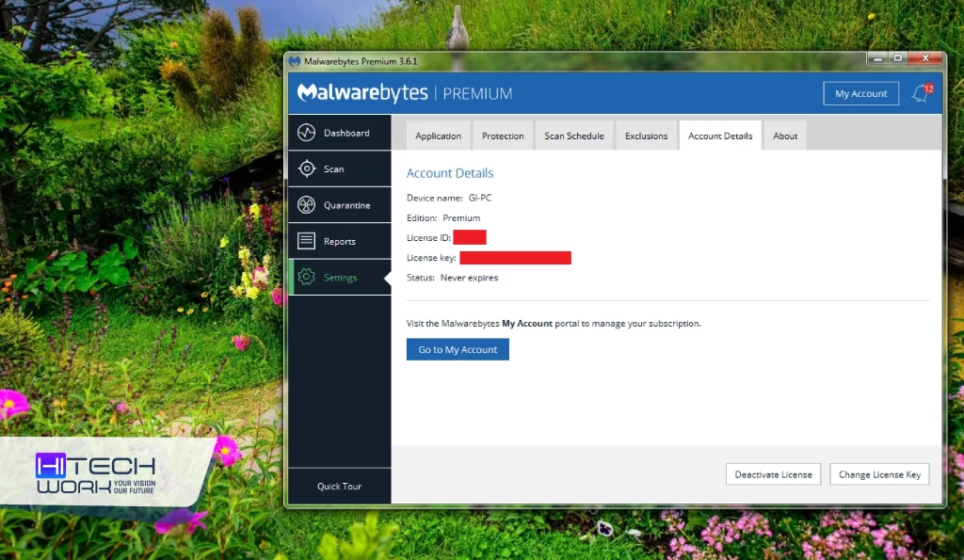Click Device name value GI-PC
Screen dimensions: 964x560
[480, 198]
